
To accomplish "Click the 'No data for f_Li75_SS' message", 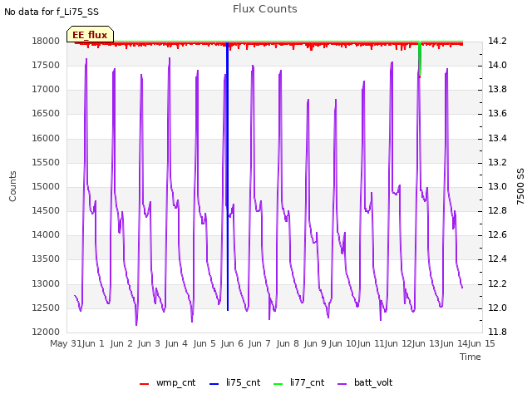I will point(52,12).
